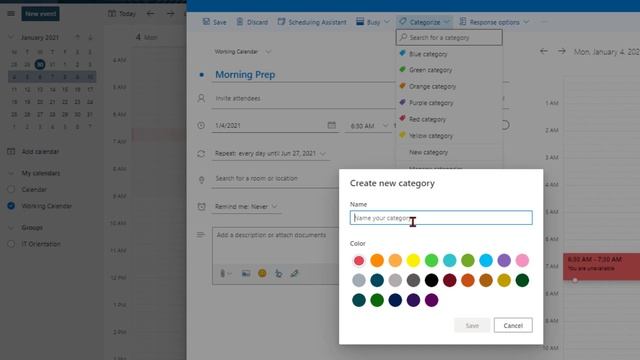Select highlighted day 30 in mini calendar
Viewport: 640px width, 360px height.
click(x=40, y=64)
